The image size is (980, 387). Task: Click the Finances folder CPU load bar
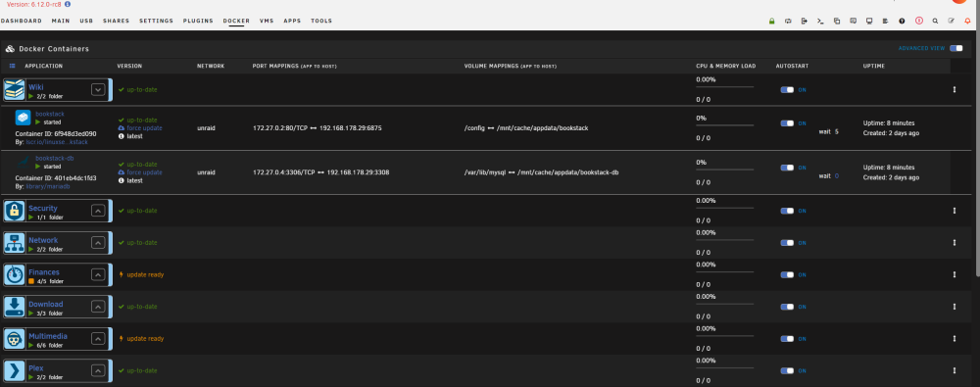point(725,271)
